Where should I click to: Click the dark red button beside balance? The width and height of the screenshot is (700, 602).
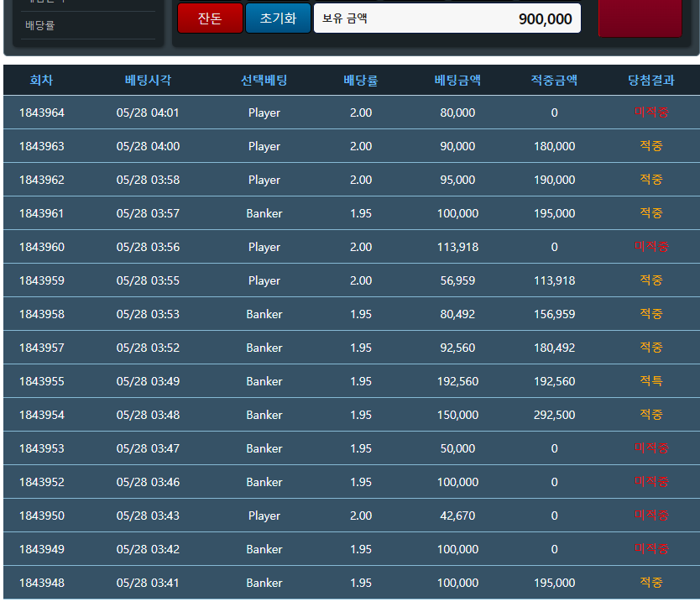[x=640, y=18]
